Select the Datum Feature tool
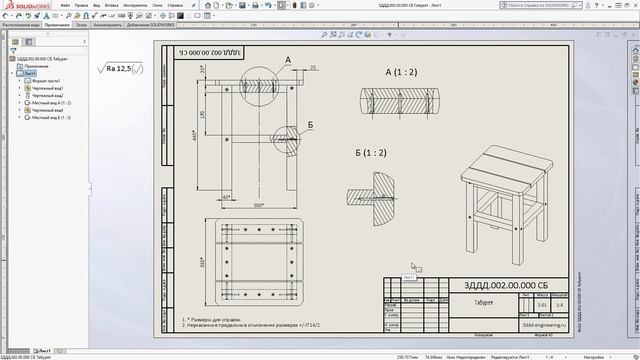640x360 pixels. point(130,16)
